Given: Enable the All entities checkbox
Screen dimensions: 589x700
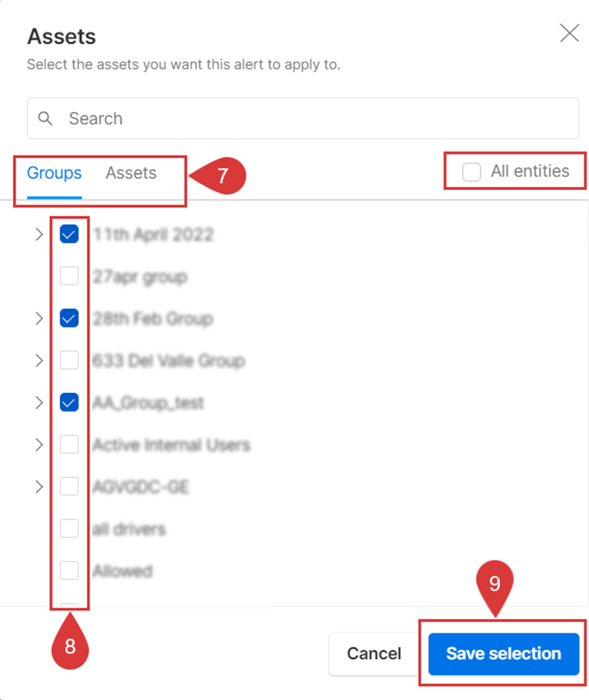Looking at the screenshot, I should 471,172.
